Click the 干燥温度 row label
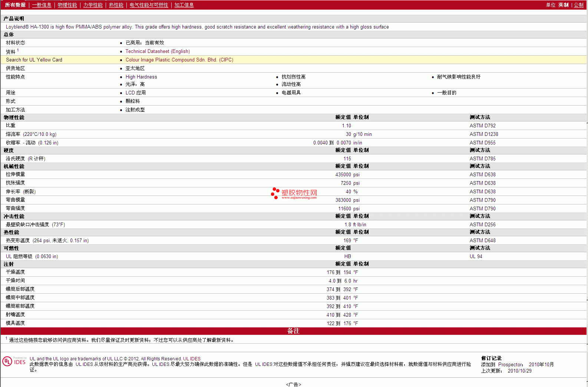This screenshot has width=588, height=387. click(x=15, y=272)
